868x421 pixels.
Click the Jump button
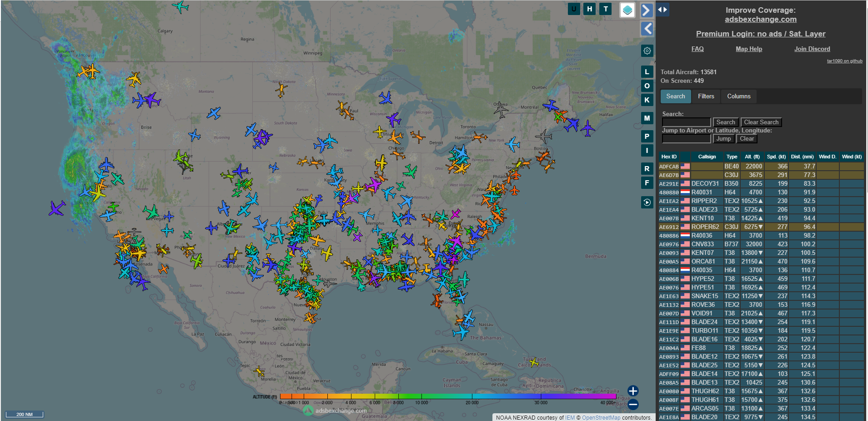point(723,139)
